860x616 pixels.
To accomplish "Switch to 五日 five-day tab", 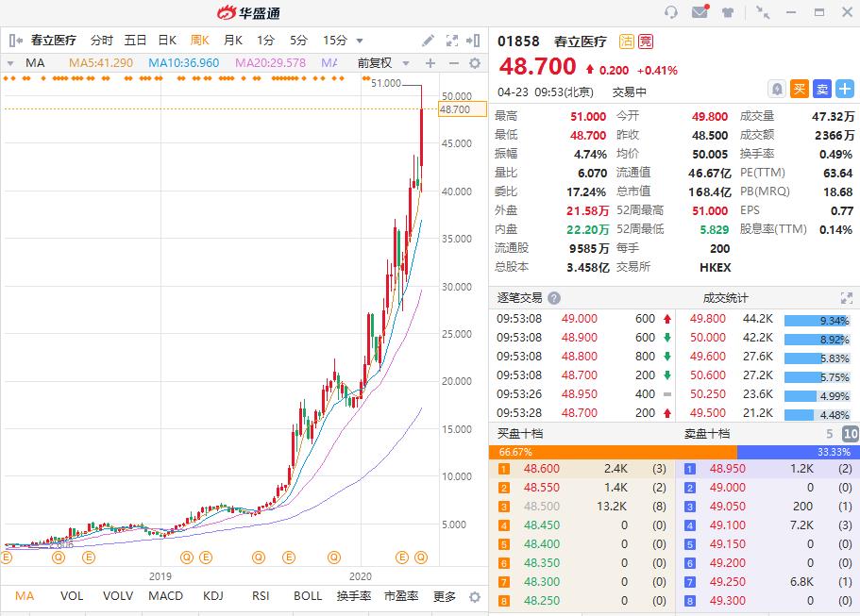I will coord(135,40).
